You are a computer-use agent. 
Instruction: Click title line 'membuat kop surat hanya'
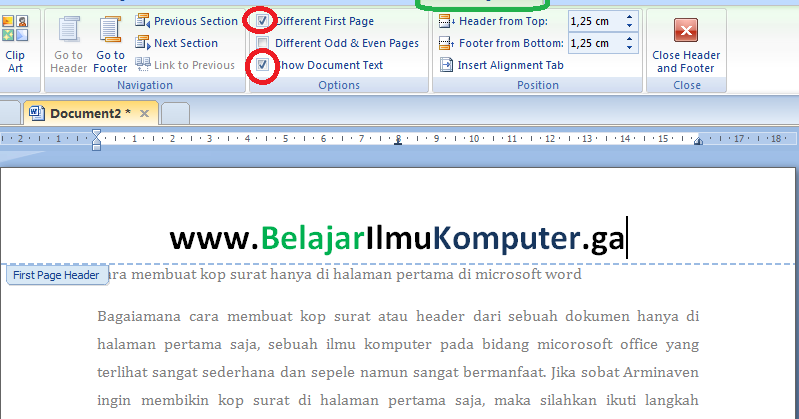[x=346, y=275]
